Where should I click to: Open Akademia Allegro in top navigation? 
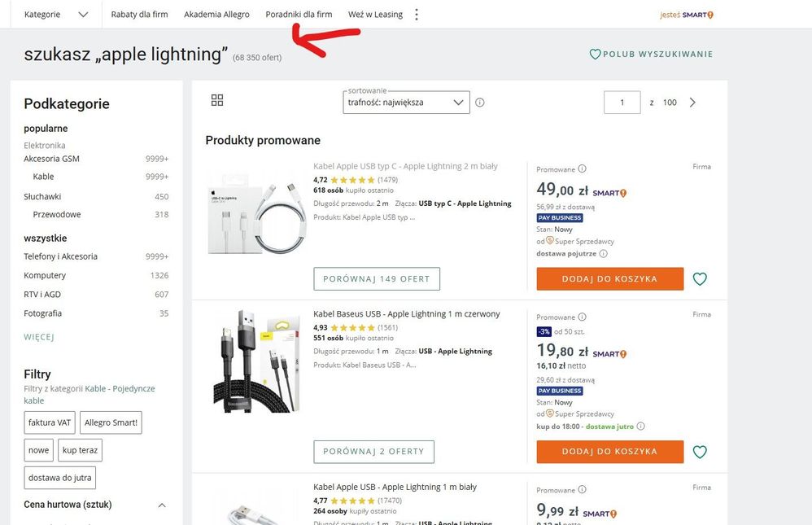coord(216,15)
